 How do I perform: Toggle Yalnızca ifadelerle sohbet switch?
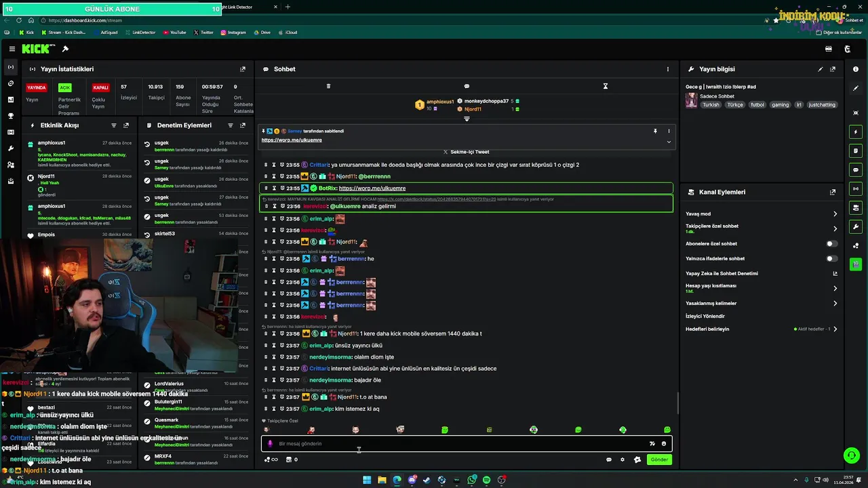[831, 258]
